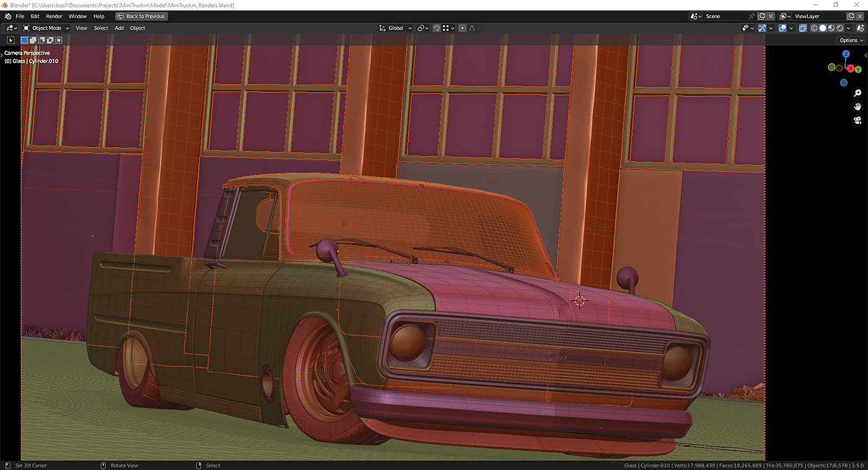Open Global transform orientation dropdown

(x=396, y=28)
